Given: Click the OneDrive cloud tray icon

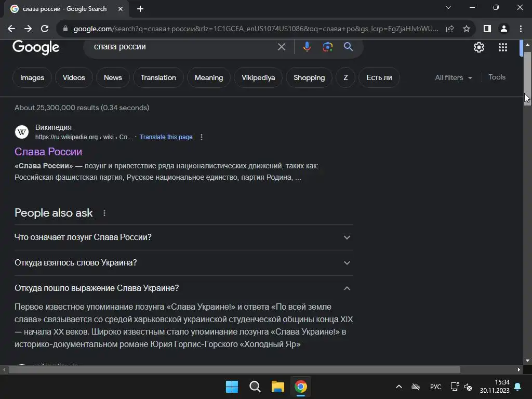Looking at the screenshot, I should tap(416, 387).
